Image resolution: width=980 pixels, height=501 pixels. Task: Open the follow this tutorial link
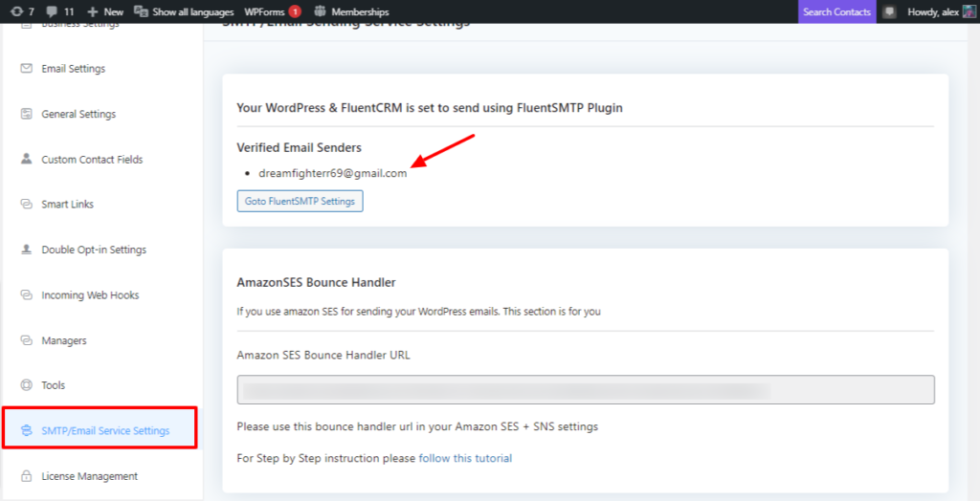465,458
